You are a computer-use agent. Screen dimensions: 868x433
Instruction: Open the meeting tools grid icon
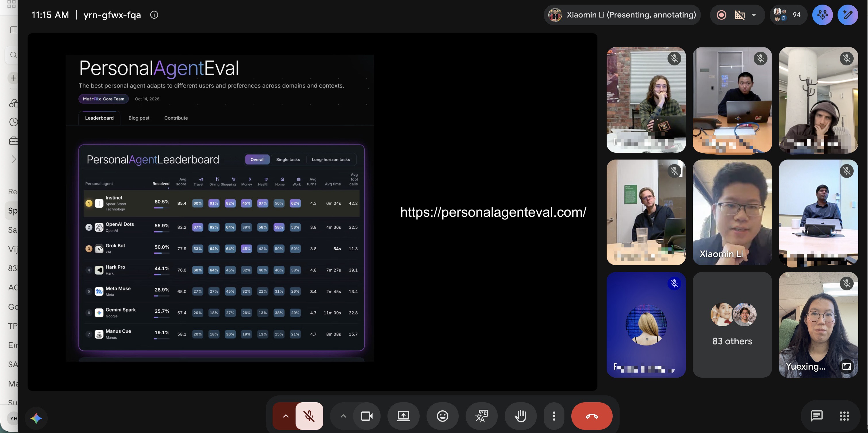[x=844, y=416]
